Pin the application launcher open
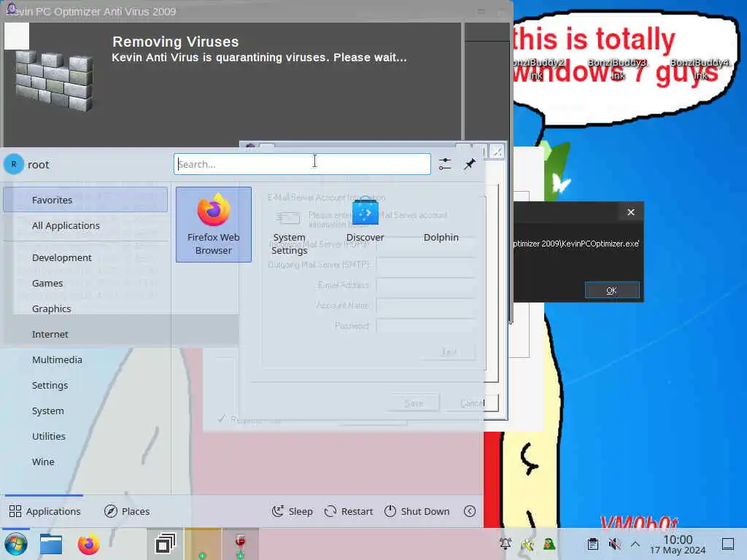This screenshot has height=560, width=747. tap(470, 164)
